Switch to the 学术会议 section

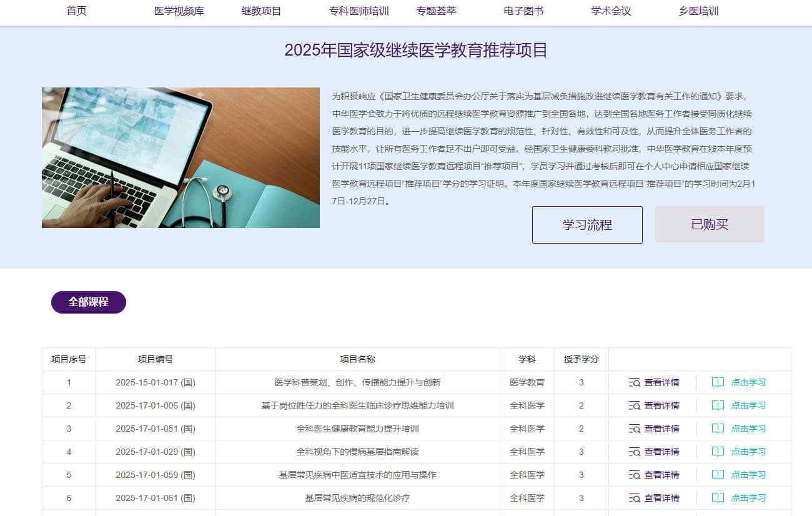(x=611, y=11)
